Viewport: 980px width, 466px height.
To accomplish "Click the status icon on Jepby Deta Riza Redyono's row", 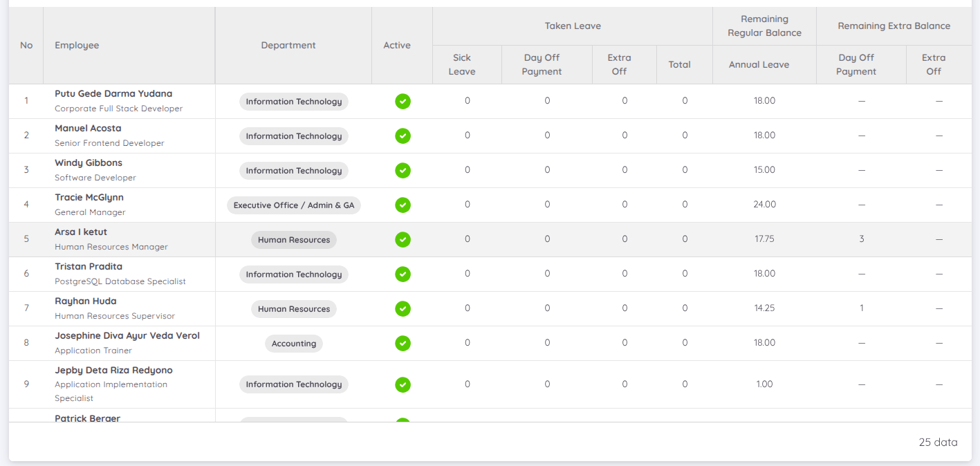I will click(x=403, y=384).
